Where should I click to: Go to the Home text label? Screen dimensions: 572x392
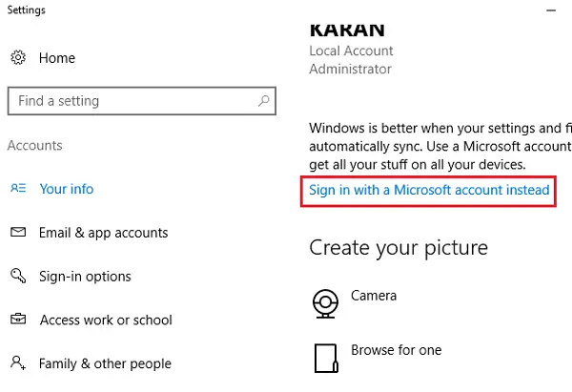(56, 58)
